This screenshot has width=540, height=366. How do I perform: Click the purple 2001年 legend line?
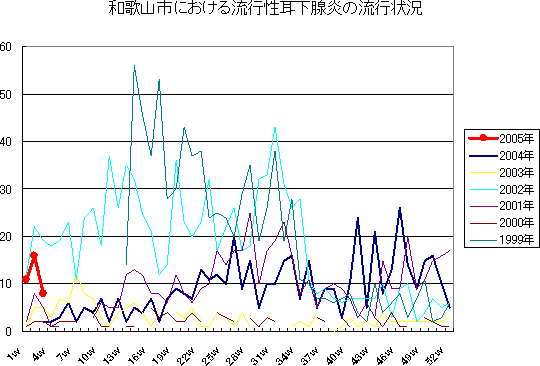pos(483,206)
